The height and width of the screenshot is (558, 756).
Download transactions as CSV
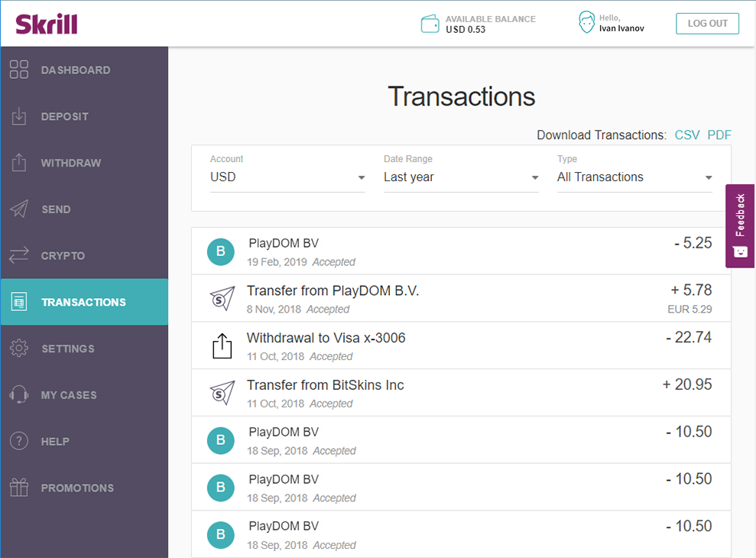click(x=687, y=135)
